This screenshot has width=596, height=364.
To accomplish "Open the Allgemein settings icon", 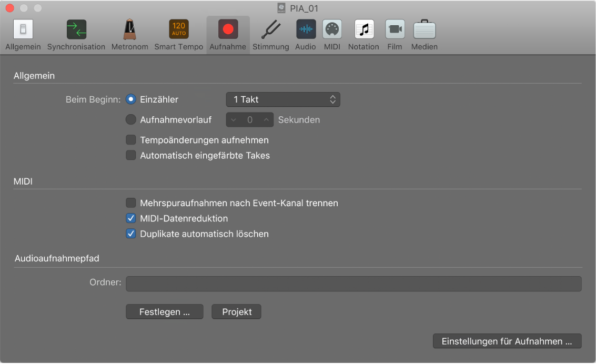I will pyautogui.click(x=23, y=29).
